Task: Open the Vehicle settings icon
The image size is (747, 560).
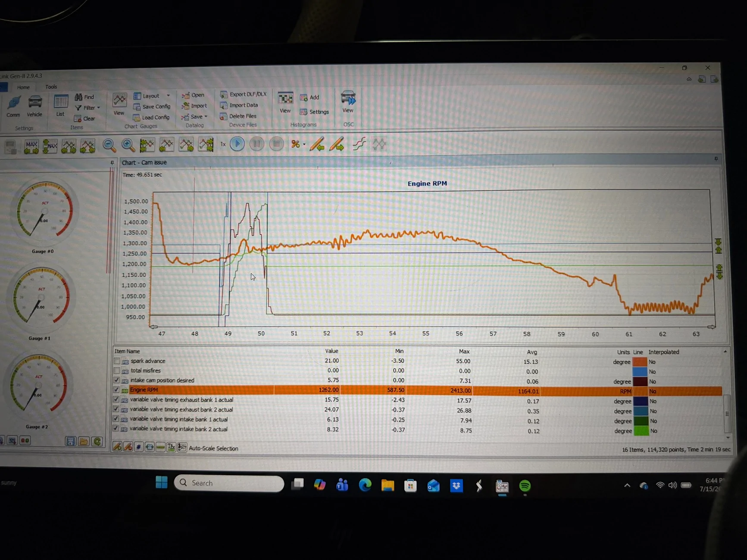Action: coord(34,106)
